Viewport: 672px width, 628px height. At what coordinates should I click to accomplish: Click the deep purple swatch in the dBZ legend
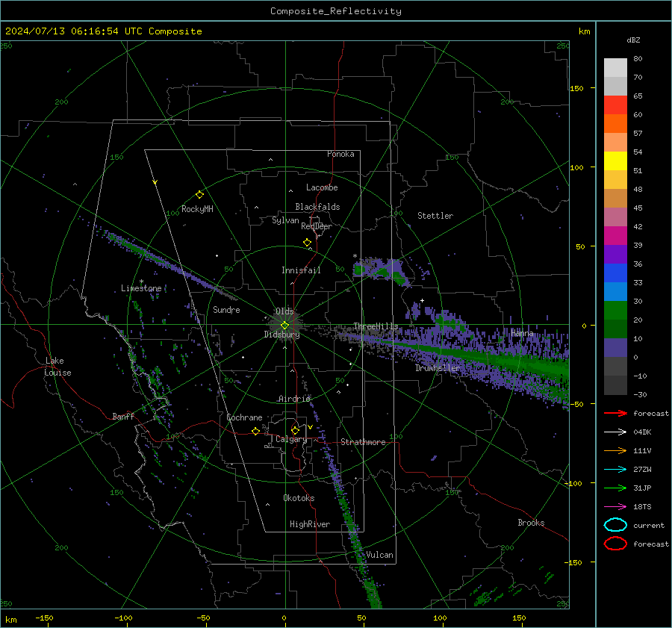click(x=615, y=254)
